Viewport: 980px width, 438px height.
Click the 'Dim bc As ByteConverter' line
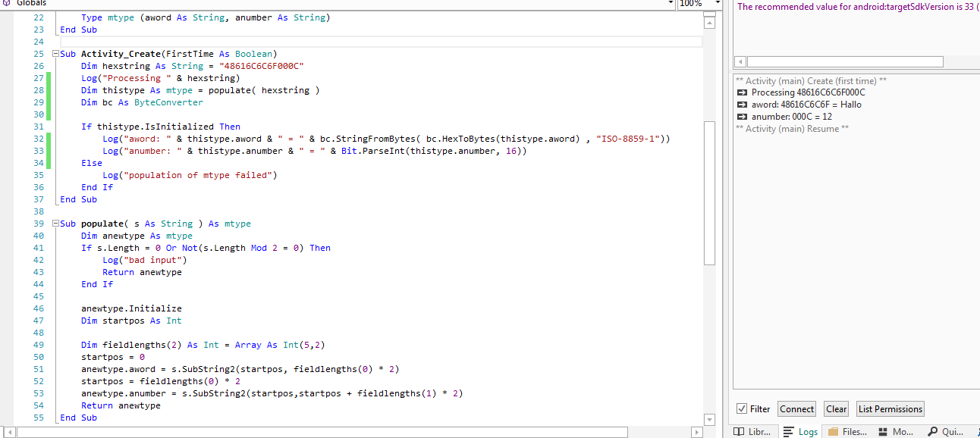pos(142,102)
